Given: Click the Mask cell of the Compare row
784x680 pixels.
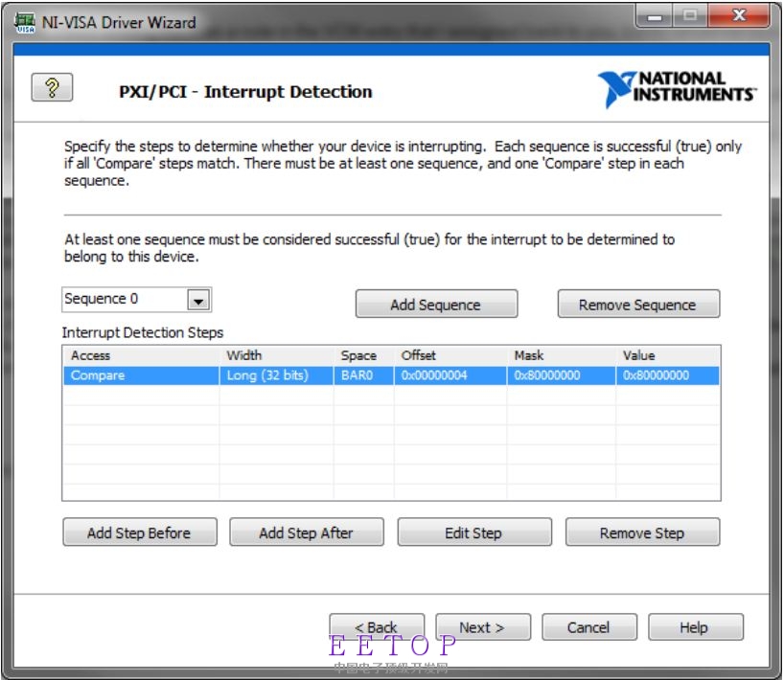Looking at the screenshot, I should (561, 375).
